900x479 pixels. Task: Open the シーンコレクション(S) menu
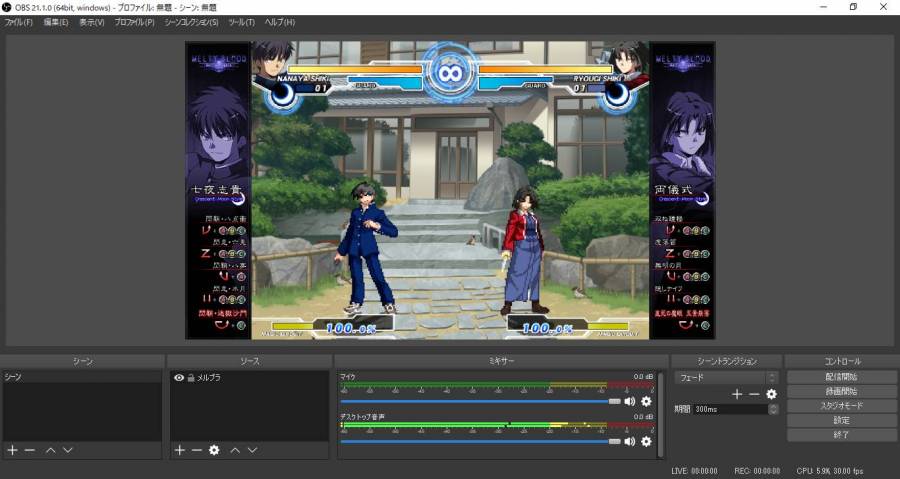(191, 22)
